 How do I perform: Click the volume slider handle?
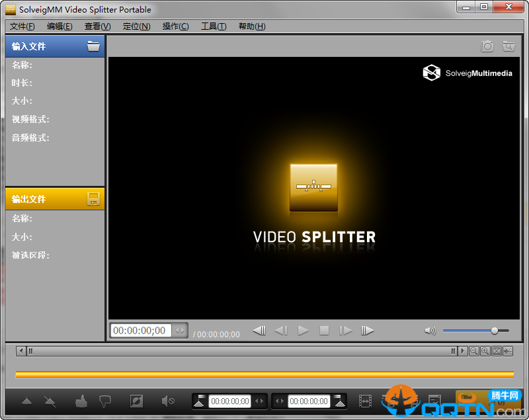(495, 331)
